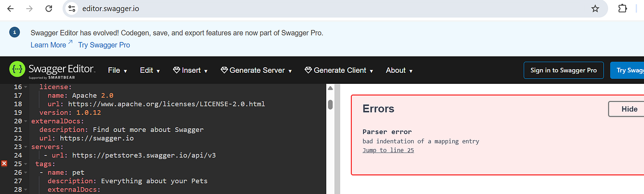Hide the Errors panel
The height and width of the screenshot is (194, 644).
[627, 109]
